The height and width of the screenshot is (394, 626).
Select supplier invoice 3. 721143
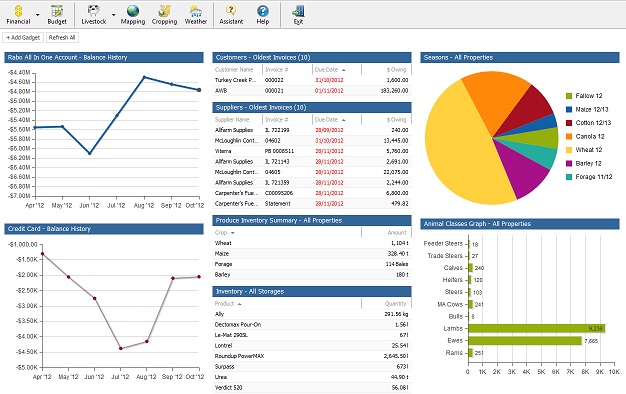[312, 161]
